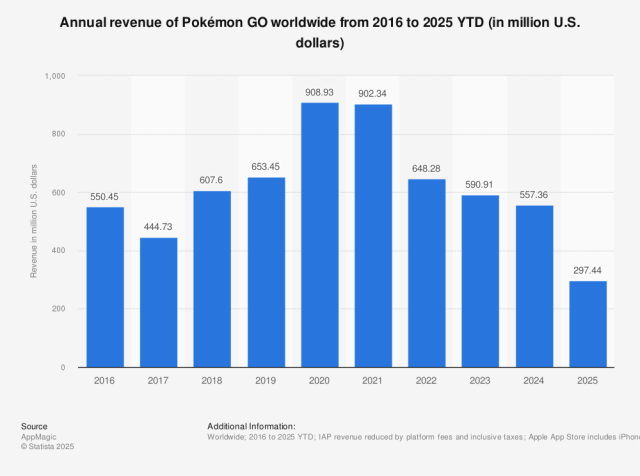
Task: Click the 2021 revenue bar
Action: click(x=373, y=236)
